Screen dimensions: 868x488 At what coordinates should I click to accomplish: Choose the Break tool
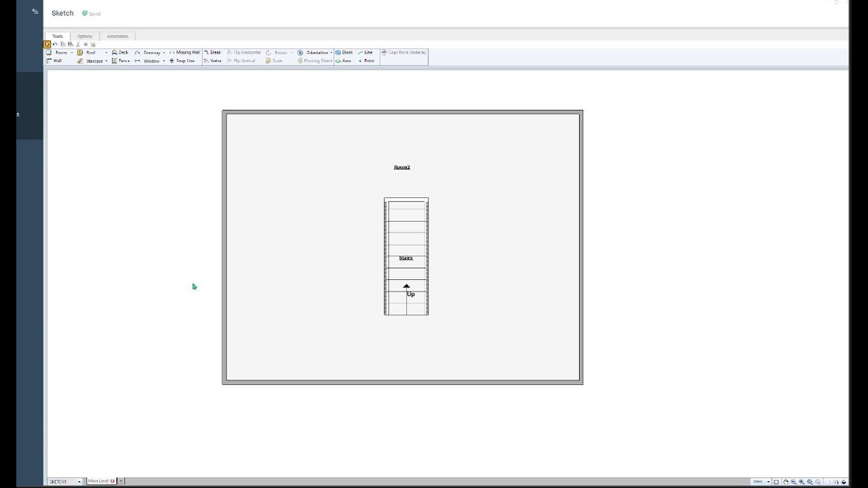pos(213,52)
